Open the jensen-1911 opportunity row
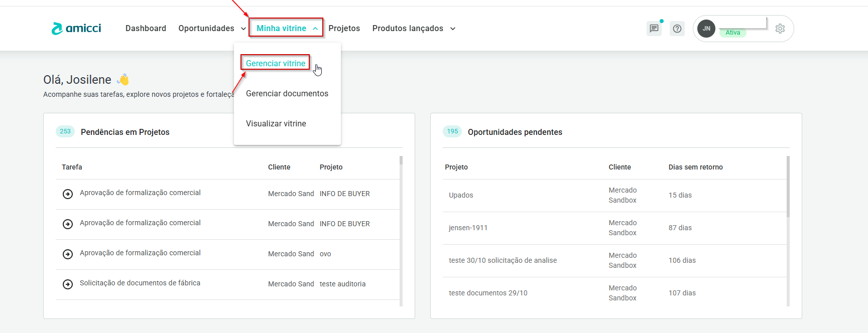This screenshot has height=333, width=868. point(468,228)
